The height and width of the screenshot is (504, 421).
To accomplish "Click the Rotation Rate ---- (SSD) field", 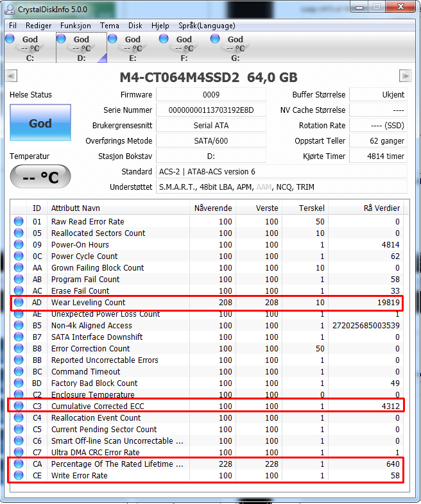I will (378, 126).
